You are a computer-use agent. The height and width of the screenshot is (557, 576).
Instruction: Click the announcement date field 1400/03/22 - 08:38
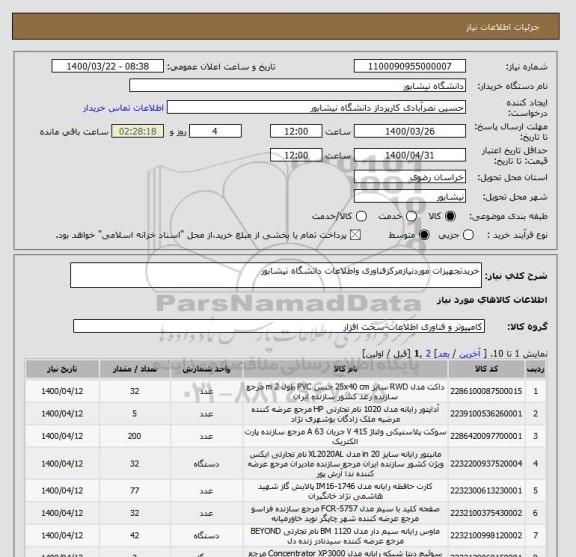pos(108,66)
